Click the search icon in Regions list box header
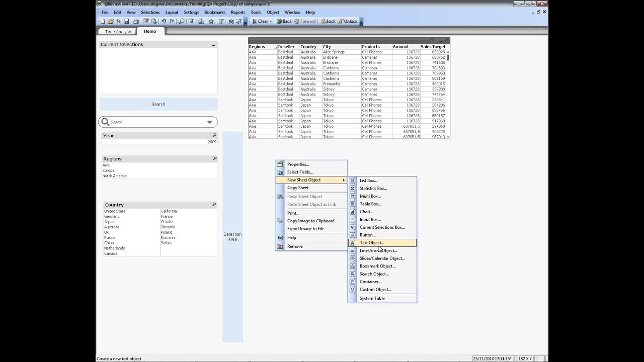The height and width of the screenshot is (362, 644). click(214, 158)
